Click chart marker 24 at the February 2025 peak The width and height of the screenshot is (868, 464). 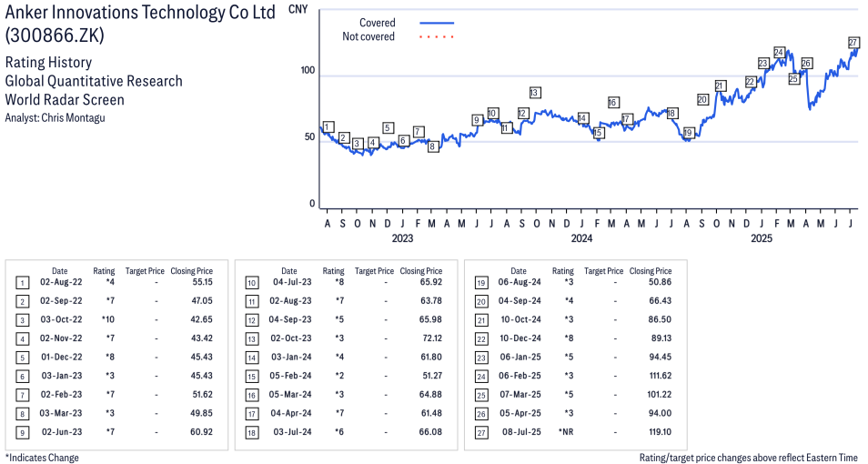pos(779,53)
